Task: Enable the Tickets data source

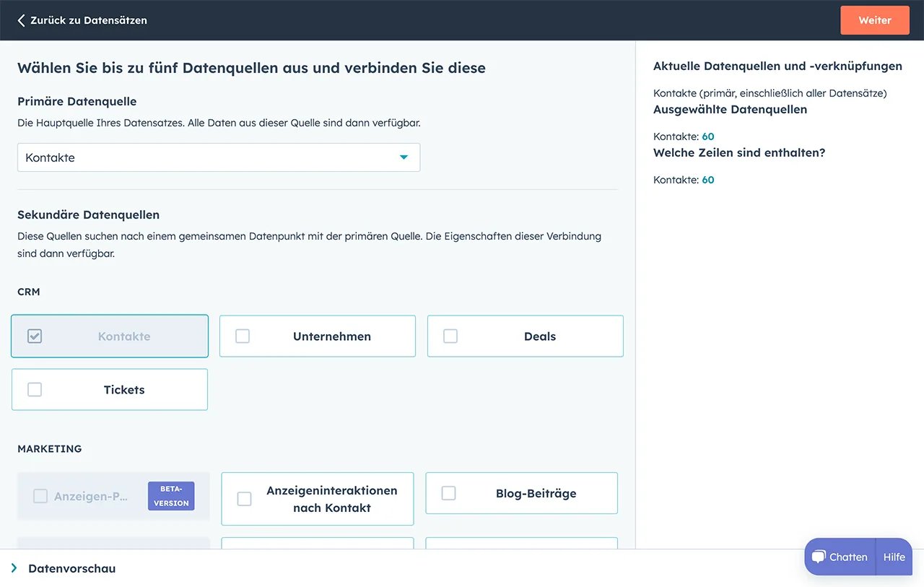Action: click(x=34, y=389)
